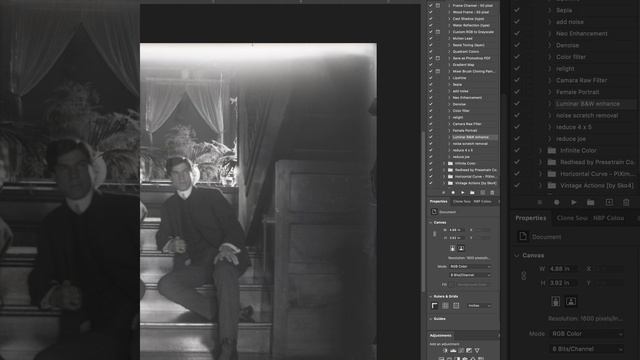Toggle dialog icon for Save as Photoshop PDF
The image size is (640, 360).
pos(438,58)
